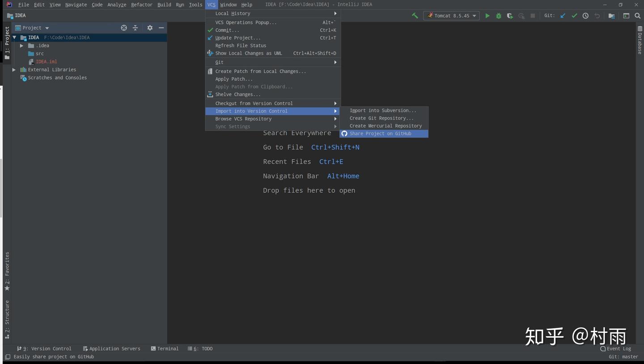
Task: Update project via the blue arrow Git icon
Action: 563,16
